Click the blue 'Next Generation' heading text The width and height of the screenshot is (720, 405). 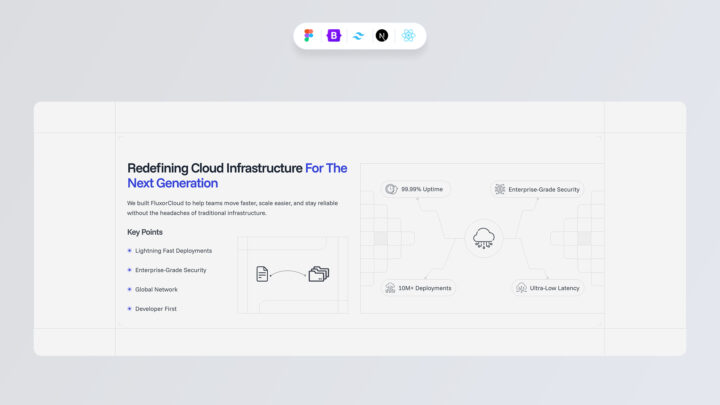[172, 184]
